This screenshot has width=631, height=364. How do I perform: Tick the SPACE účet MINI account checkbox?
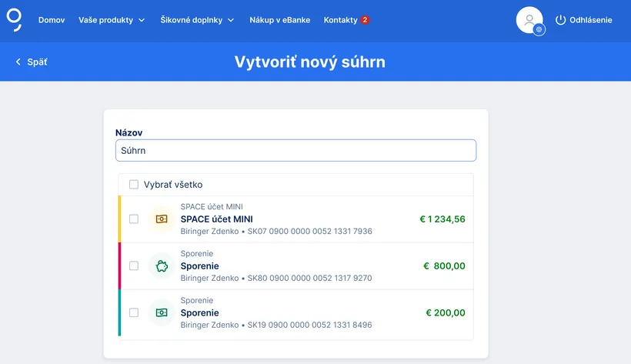(134, 219)
